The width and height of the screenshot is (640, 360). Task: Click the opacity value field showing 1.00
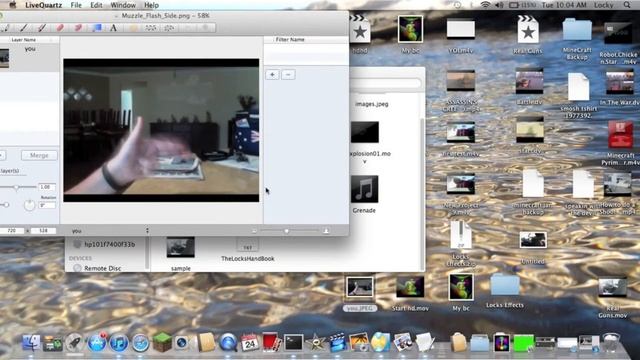point(47,187)
